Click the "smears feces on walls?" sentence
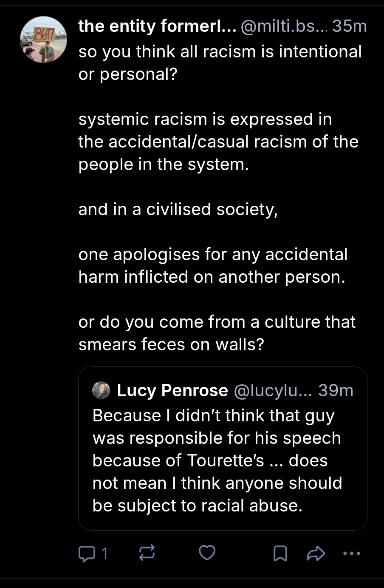The image size is (384, 588). pyautogui.click(x=171, y=344)
